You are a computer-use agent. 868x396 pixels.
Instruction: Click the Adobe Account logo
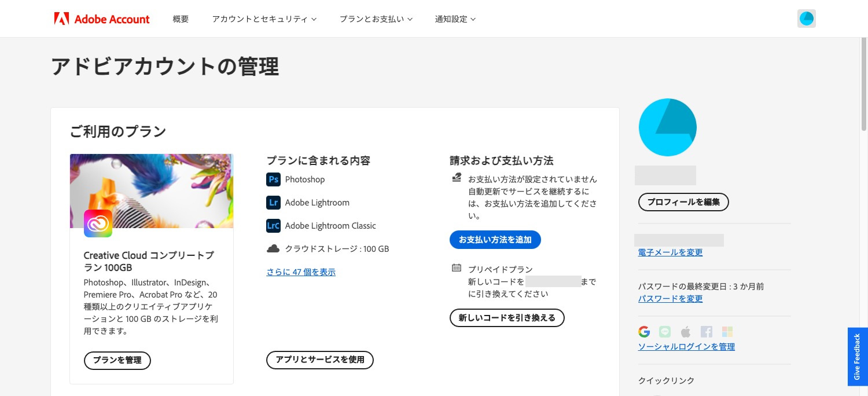[x=102, y=19]
